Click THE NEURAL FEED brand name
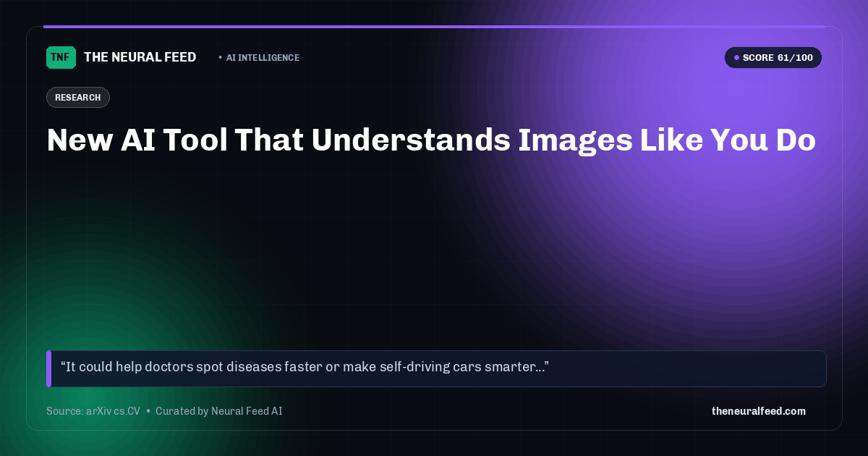The height and width of the screenshot is (456, 868). tap(140, 57)
